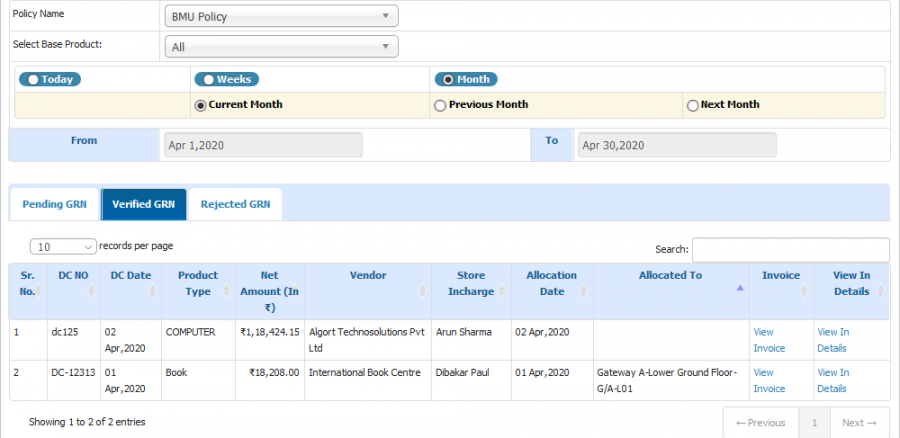Open View In Details for DC-12313
The width and height of the screenshot is (900, 438).
click(833, 380)
